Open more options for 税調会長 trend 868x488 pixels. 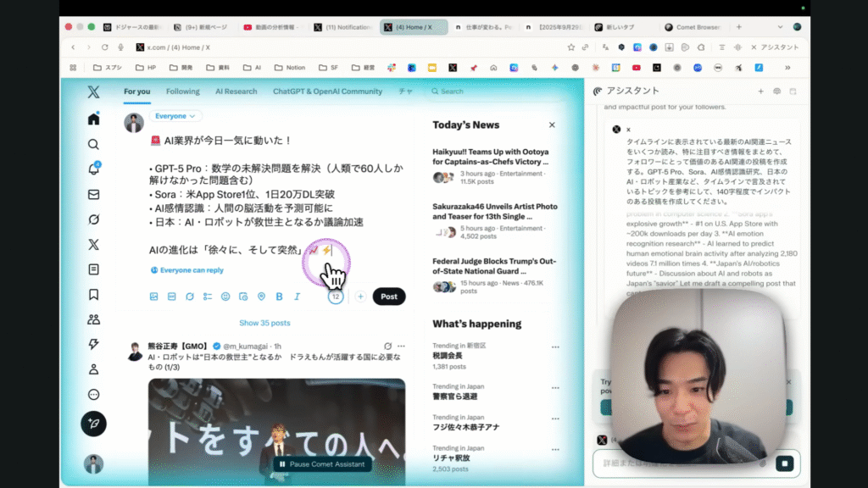(x=555, y=347)
